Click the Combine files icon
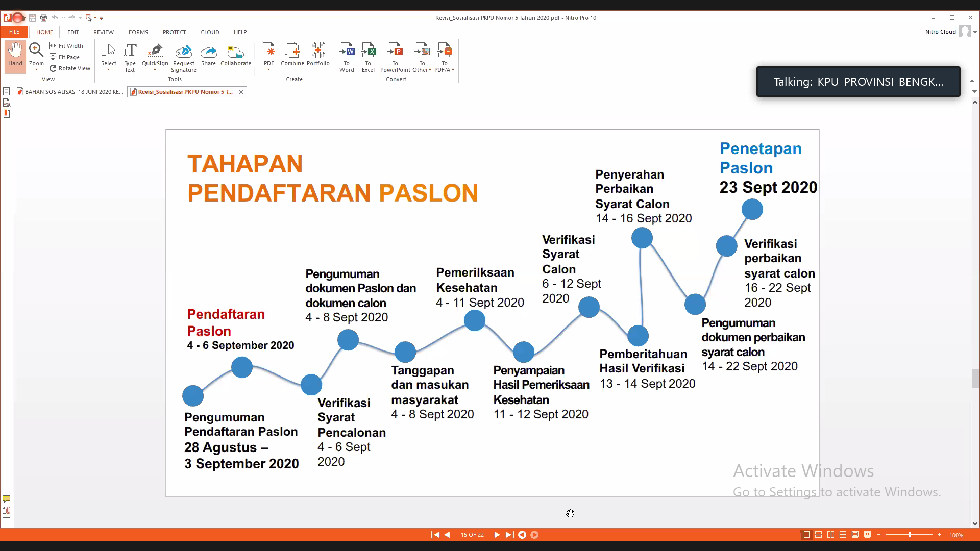The height and width of the screenshot is (551, 980). point(292,54)
